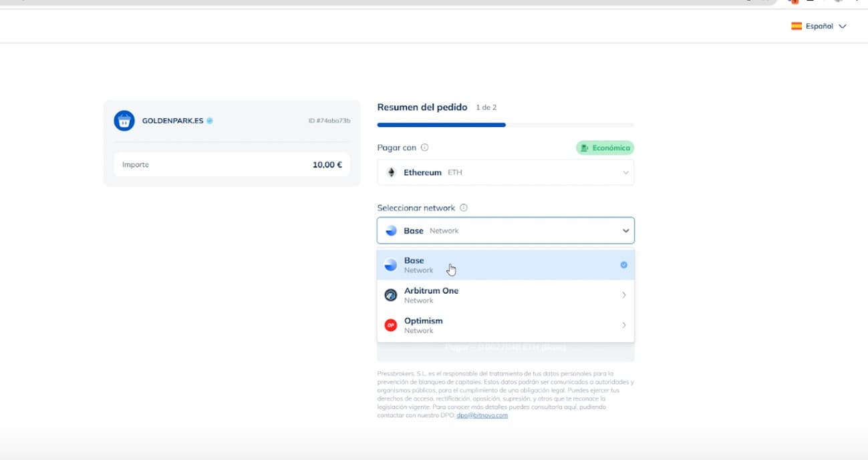Click the Spanish flag icon
The image size is (868, 460).
pyautogui.click(x=797, y=27)
